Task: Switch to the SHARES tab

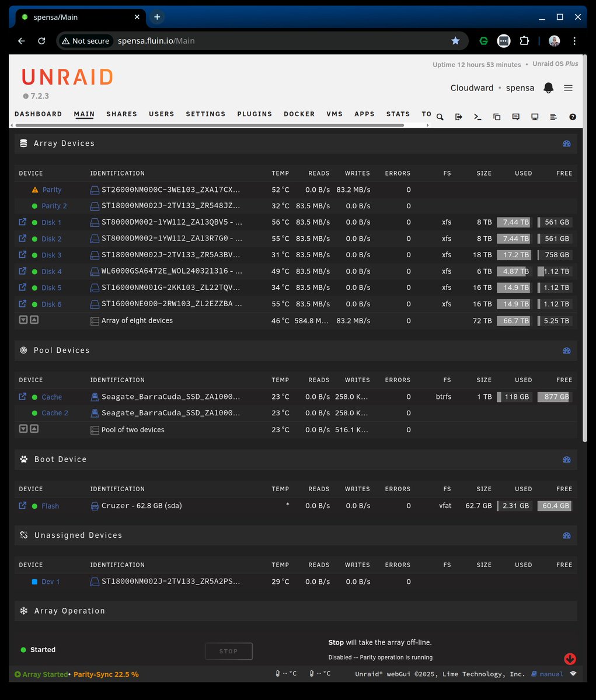Action: point(121,114)
